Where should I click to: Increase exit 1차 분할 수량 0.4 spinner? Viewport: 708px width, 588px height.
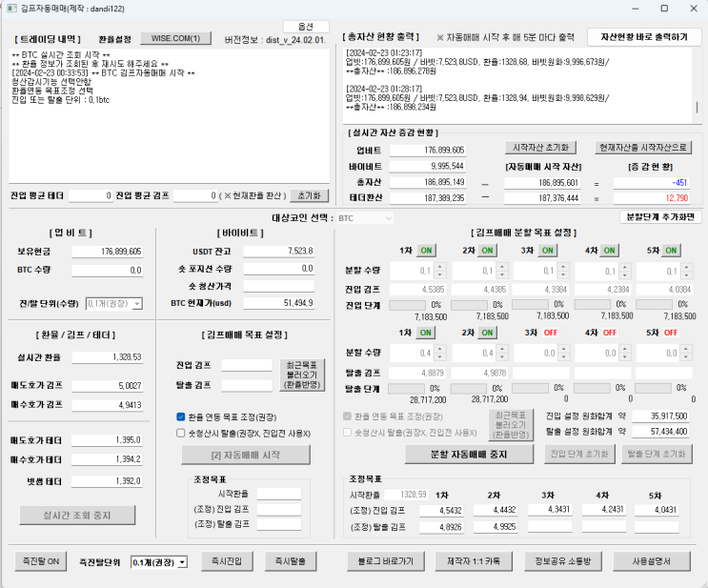[440, 349]
